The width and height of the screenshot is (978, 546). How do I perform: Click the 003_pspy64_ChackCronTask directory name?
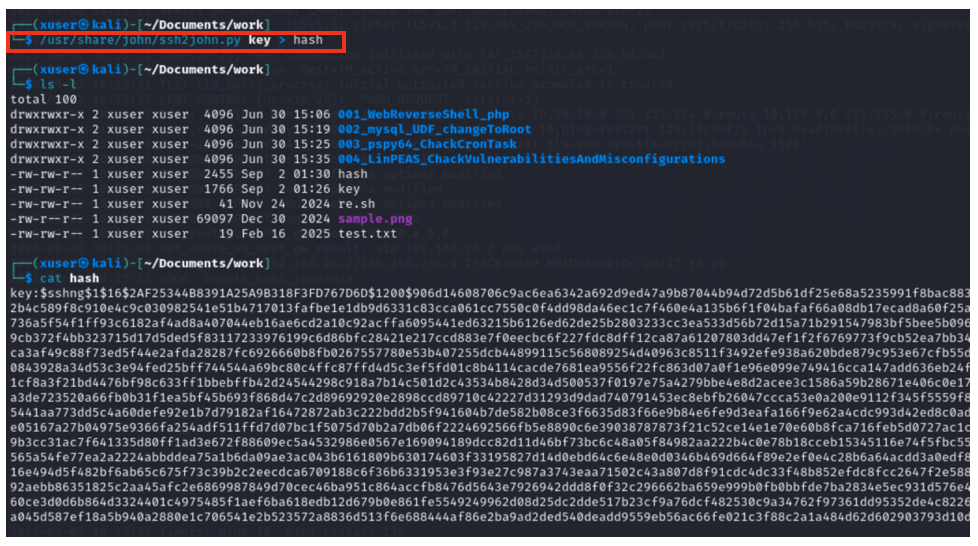427,145
